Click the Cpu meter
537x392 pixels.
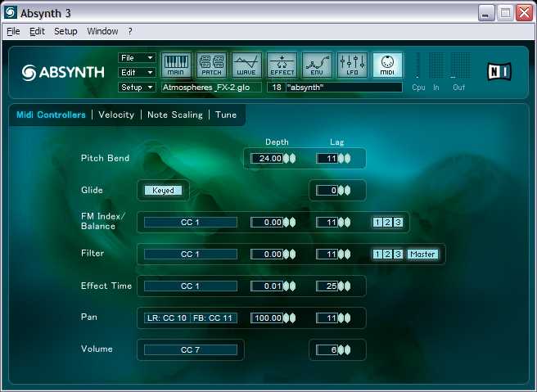(417, 65)
